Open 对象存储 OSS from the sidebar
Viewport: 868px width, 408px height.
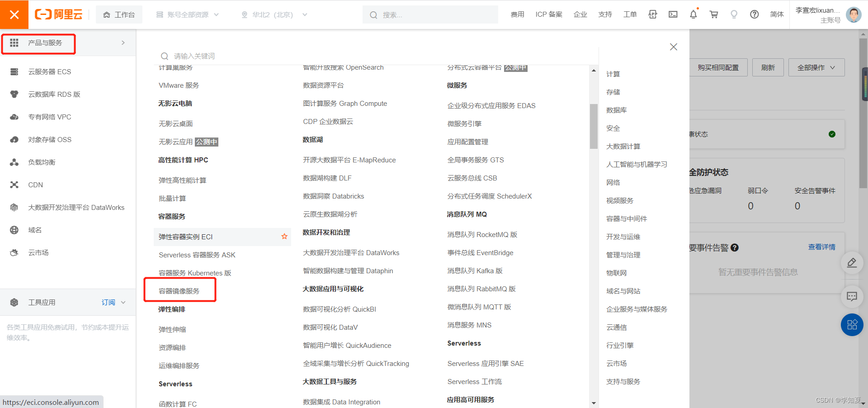pos(49,139)
